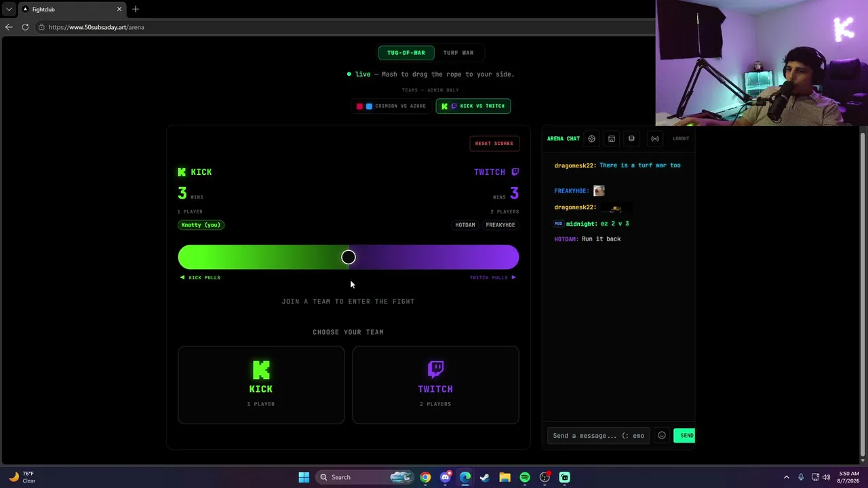868x488 pixels.
Task: Click the microphone icon in the system tray
Action: [801, 477]
